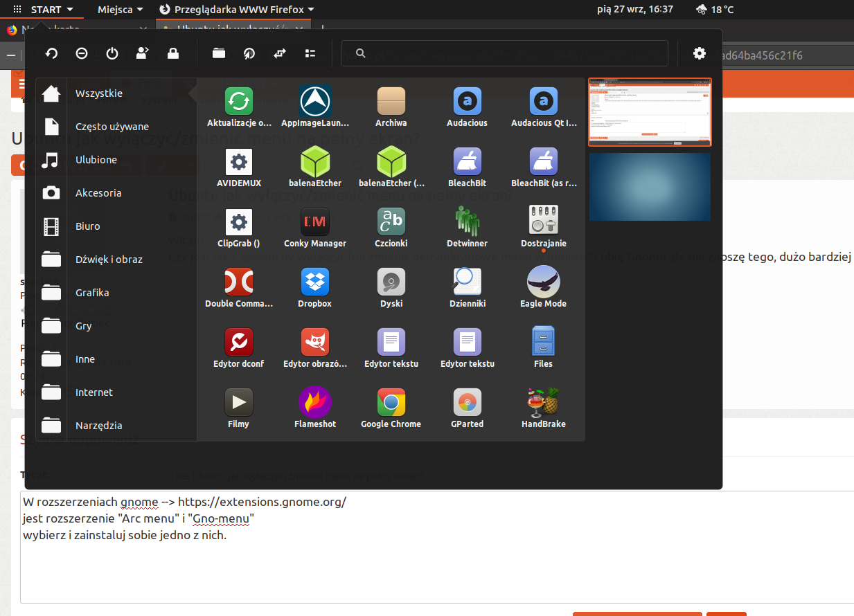This screenshot has height=616, width=854.
Task: Launch Google Chrome
Action: 391,408
